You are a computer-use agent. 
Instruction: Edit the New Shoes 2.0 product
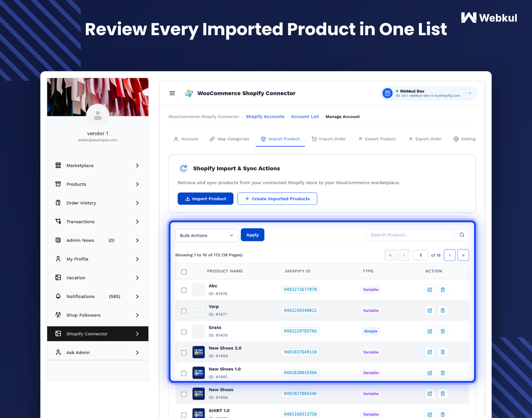point(430,352)
